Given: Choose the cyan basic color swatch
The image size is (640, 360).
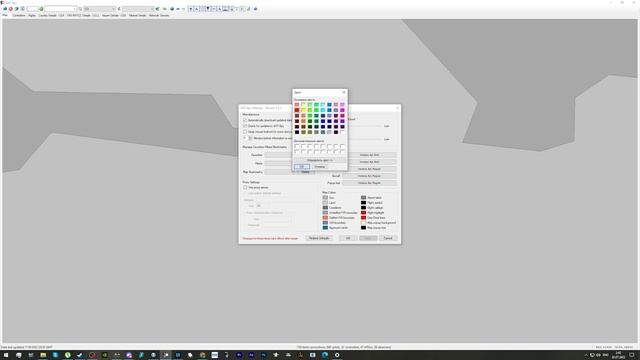Looking at the screenshot, I should click(x=323, y=110).
